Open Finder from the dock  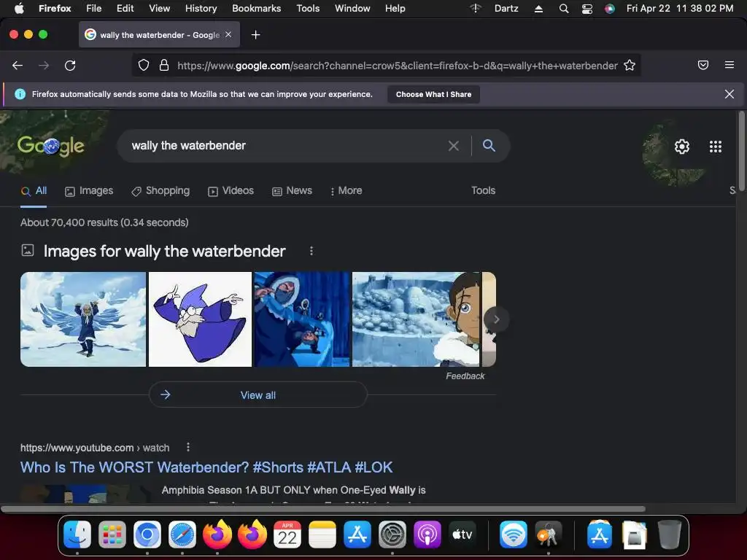point(77,534)
